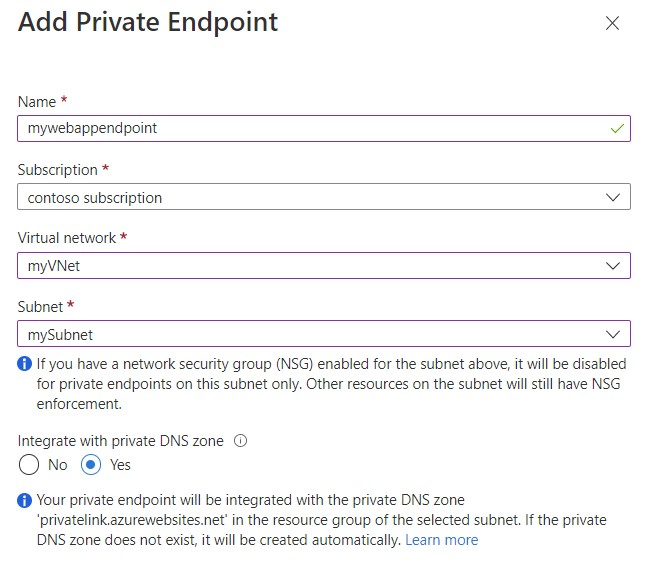
Task: Click the green validation checkmark in Name
Action: [617, 129]
